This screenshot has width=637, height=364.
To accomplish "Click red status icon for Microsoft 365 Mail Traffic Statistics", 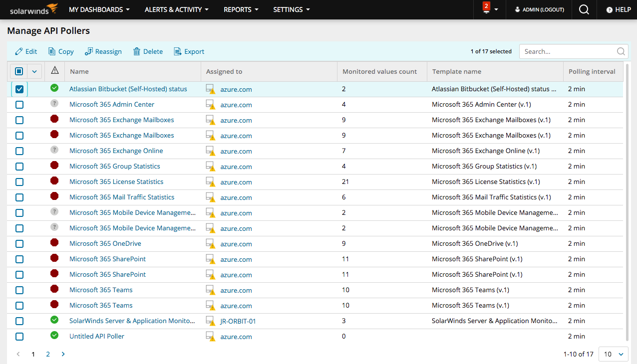I will [x=54, y=196].
